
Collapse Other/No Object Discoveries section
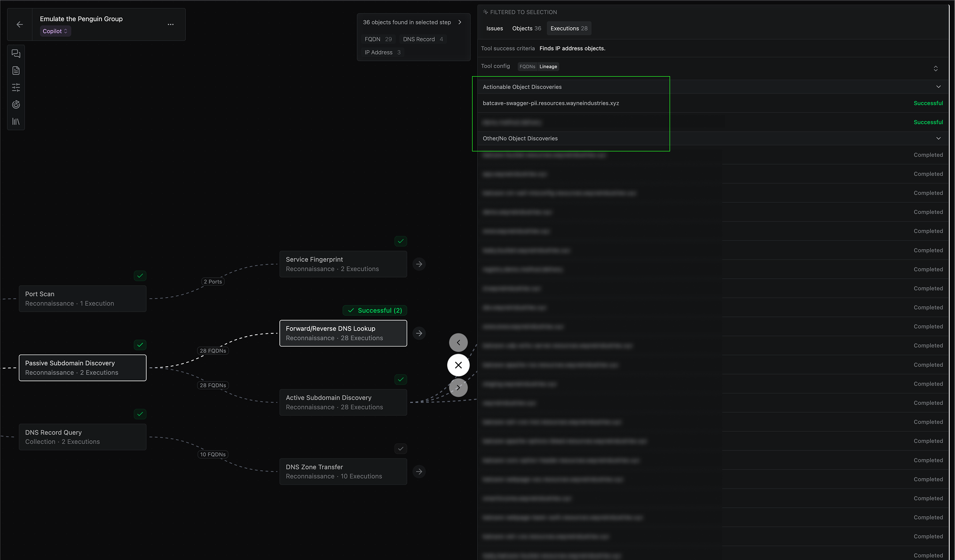pyautogui.click(x=938, y=138)
